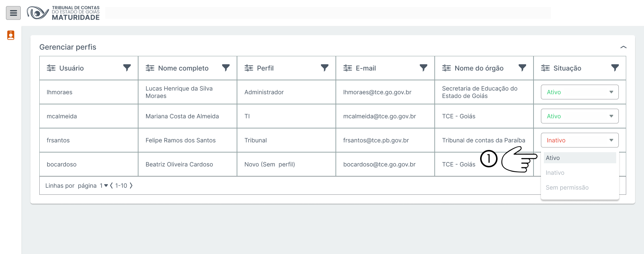644x254 pixels.
Task: Select Ativo in the open dropdown list
Action: tap(579, 158)
